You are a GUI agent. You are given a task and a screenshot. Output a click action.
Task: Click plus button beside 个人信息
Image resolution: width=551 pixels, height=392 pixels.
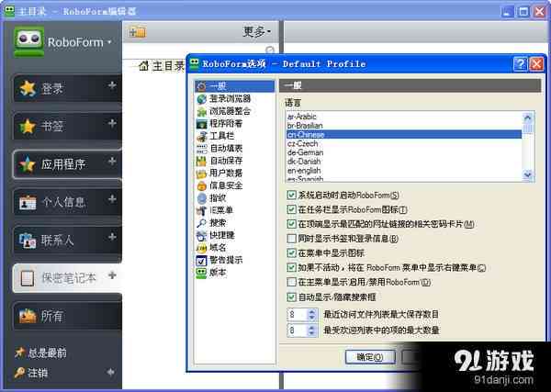pyautogui.click(x=112, y=199)
